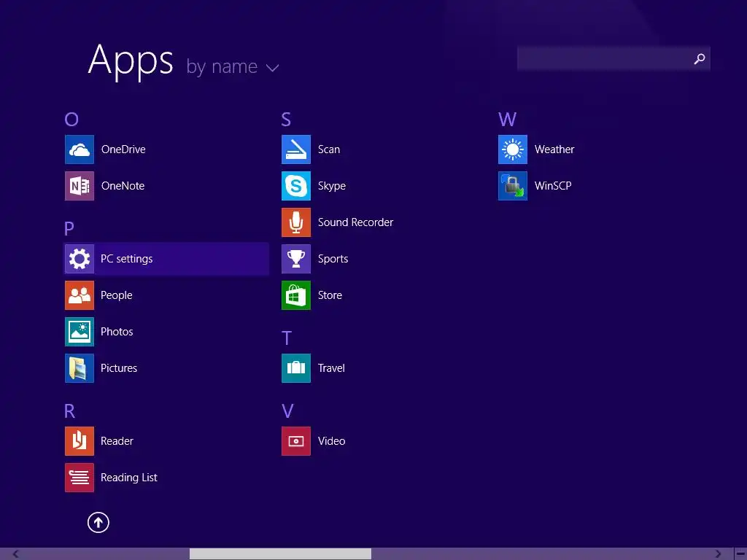Image resolution: width=747 pixels, height=560 pixels.
Task: Click the up-arrow circle to return to Start
Action: 98,522
